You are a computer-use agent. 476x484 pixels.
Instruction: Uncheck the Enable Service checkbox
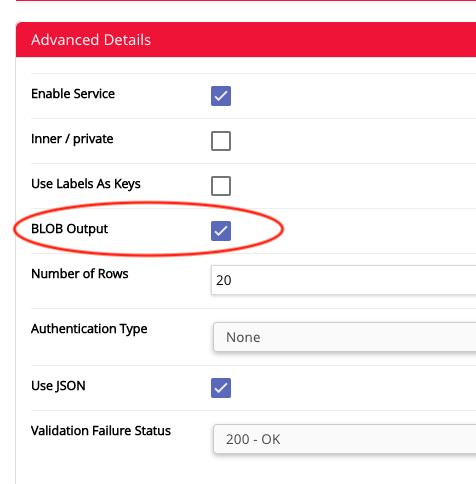point(221,96)
